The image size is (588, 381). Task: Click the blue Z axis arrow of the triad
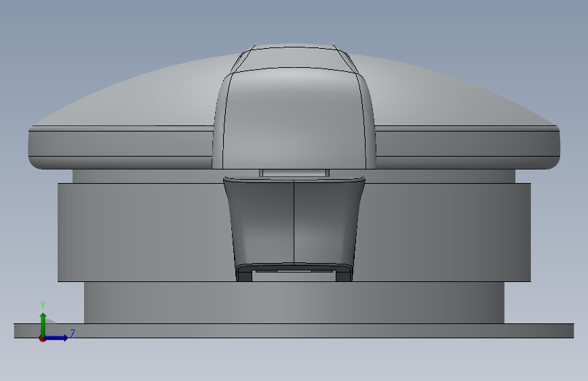56,338
